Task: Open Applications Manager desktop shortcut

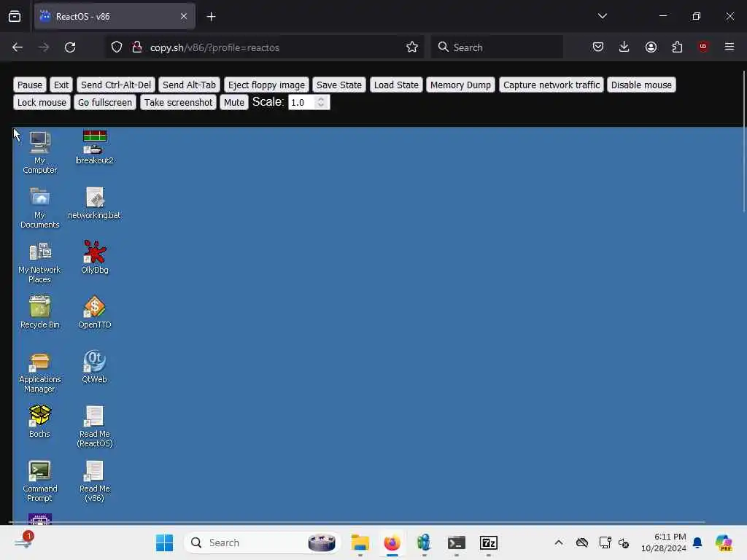Action: click(x=39, y=373)
